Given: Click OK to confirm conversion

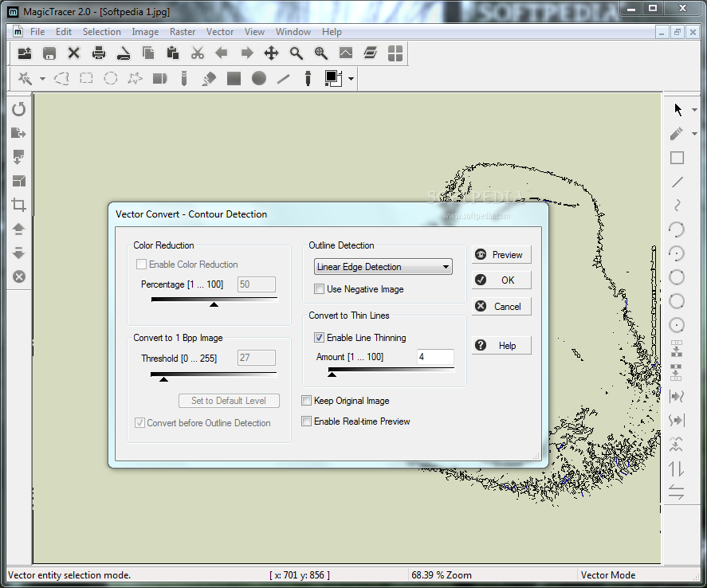Looking at the screenshot, I should coord(501,280).
